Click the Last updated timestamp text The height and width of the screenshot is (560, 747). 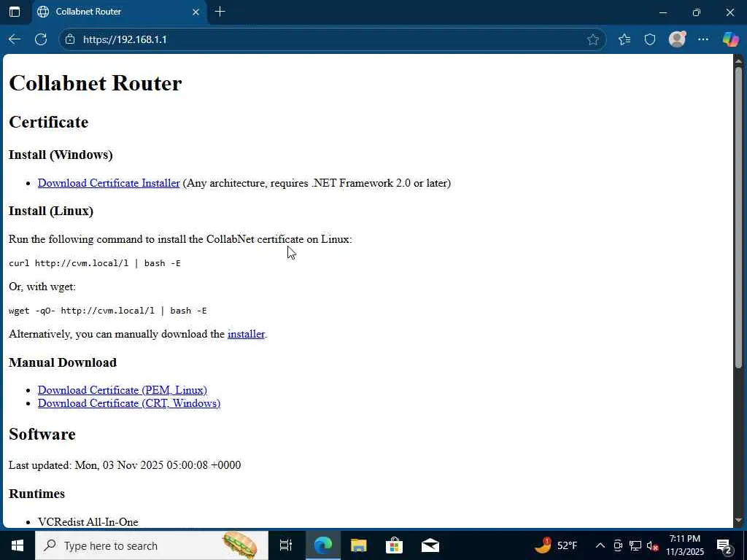tap(125, 464)
